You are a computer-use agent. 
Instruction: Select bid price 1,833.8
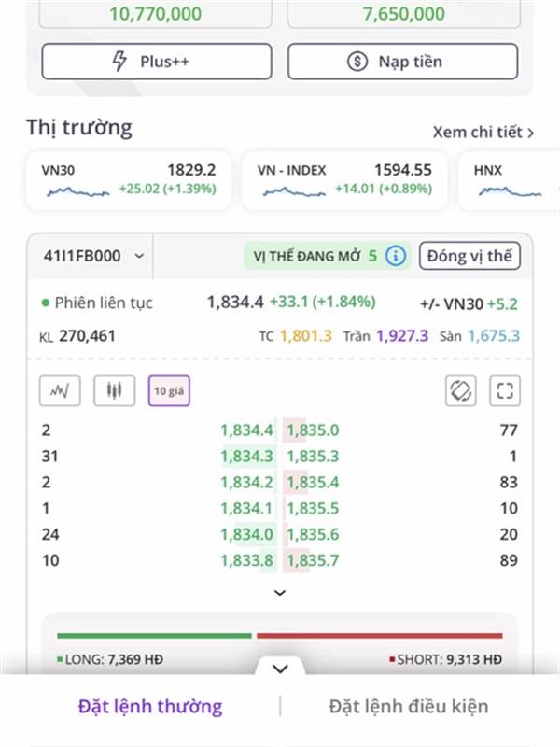coord(246,560)
